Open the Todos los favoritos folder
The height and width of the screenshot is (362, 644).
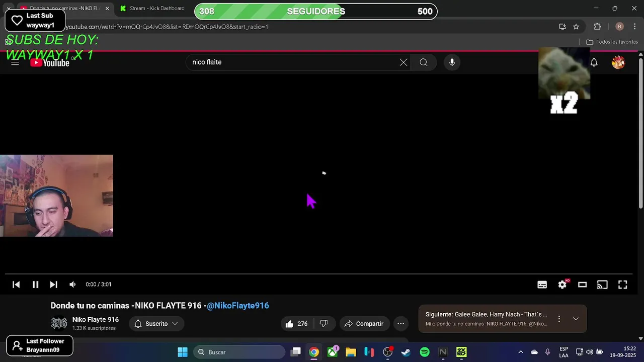[x=612, y=42]
